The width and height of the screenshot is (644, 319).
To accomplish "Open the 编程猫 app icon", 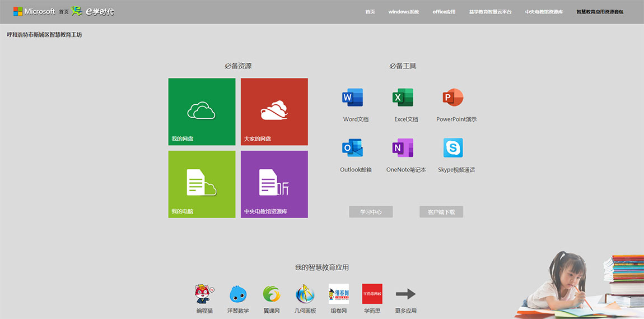I will coord(204,294).
